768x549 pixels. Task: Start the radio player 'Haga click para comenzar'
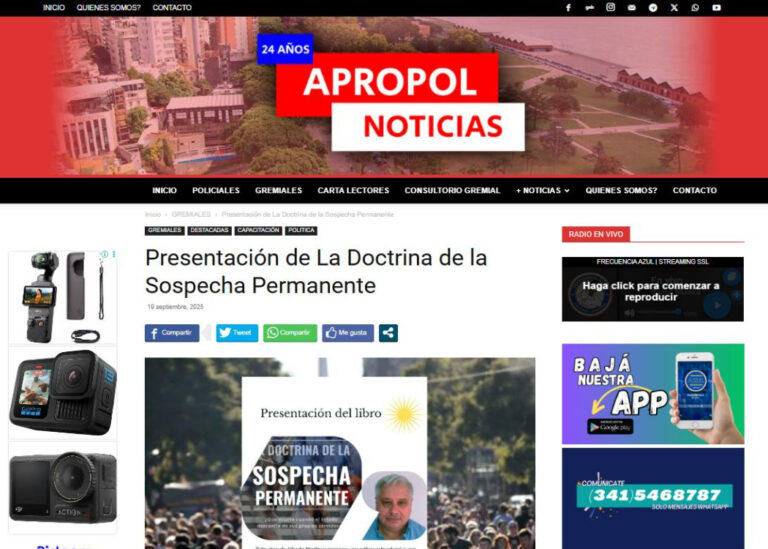652,291
